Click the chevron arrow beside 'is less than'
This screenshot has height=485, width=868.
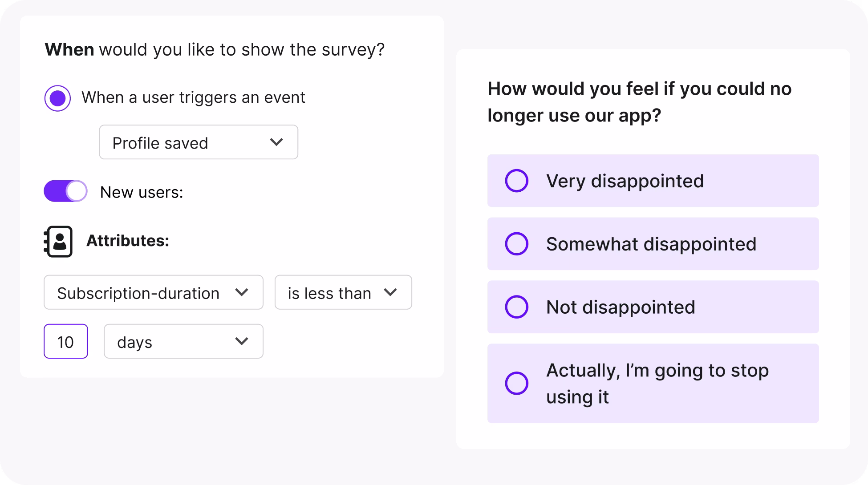pos(390,292)
